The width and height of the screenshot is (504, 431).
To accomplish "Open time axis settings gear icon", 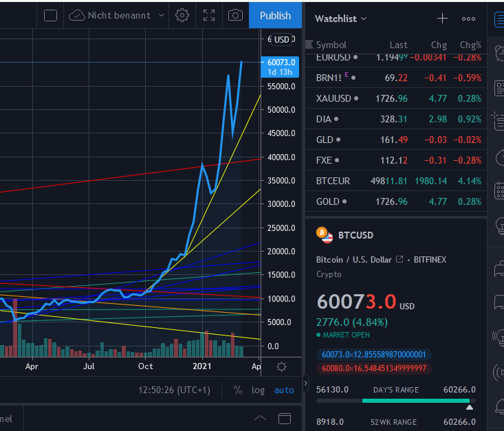I will [x=281, y=366].
